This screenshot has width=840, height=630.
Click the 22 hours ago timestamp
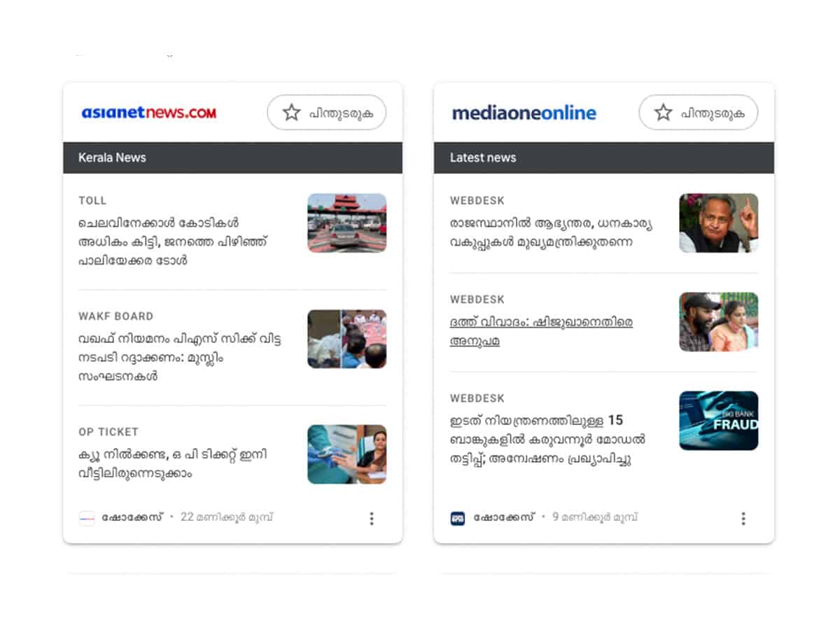tap(227, 517)
